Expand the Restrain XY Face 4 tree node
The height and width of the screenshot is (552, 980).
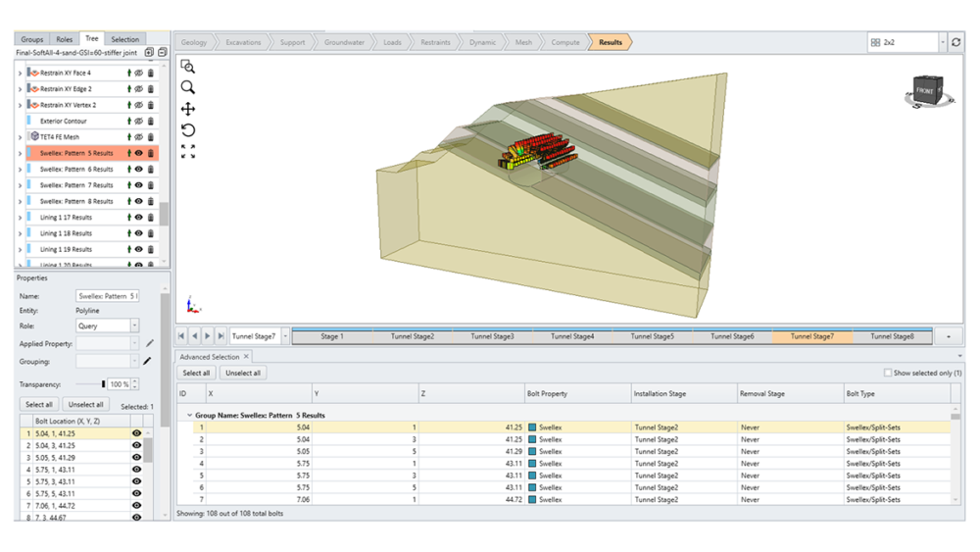click(x=20, y=74)
